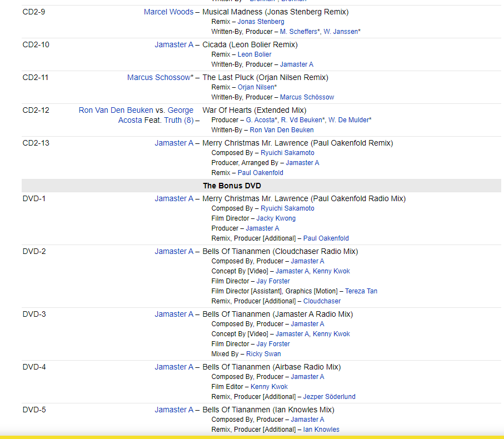Open Jamaster A artist link on DVD-4
The width and height of the screenshot is (504, 439).
[174, 367]
